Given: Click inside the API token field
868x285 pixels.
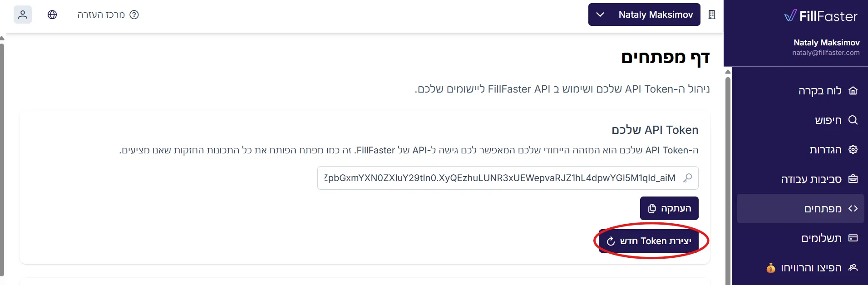Looking at the screenshot, I should coord(499,178).
